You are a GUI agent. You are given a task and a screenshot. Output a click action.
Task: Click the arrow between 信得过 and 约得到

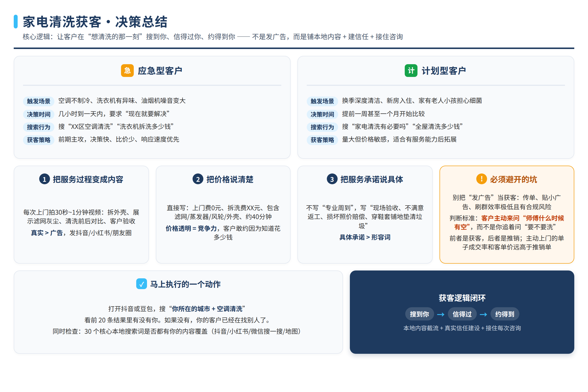point(483,314)
